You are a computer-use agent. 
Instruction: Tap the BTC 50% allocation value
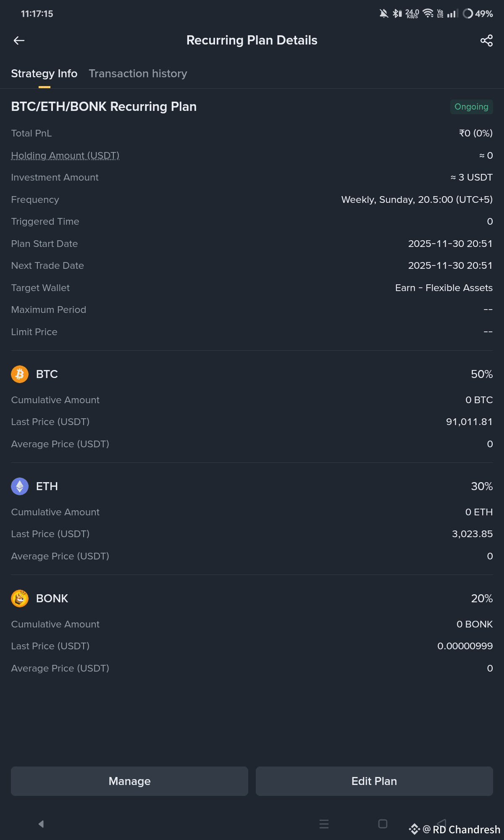pos(481,374)
